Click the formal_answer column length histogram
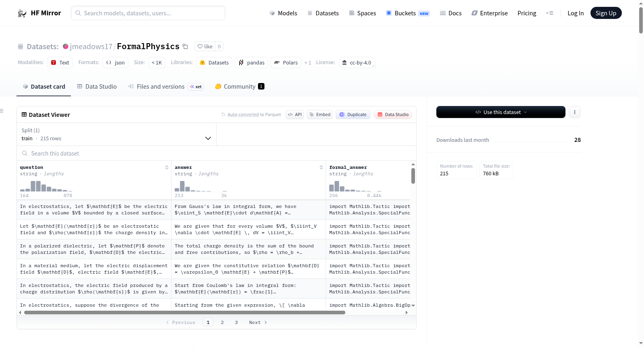Screen dimensions: 644x347 point(355,186)
